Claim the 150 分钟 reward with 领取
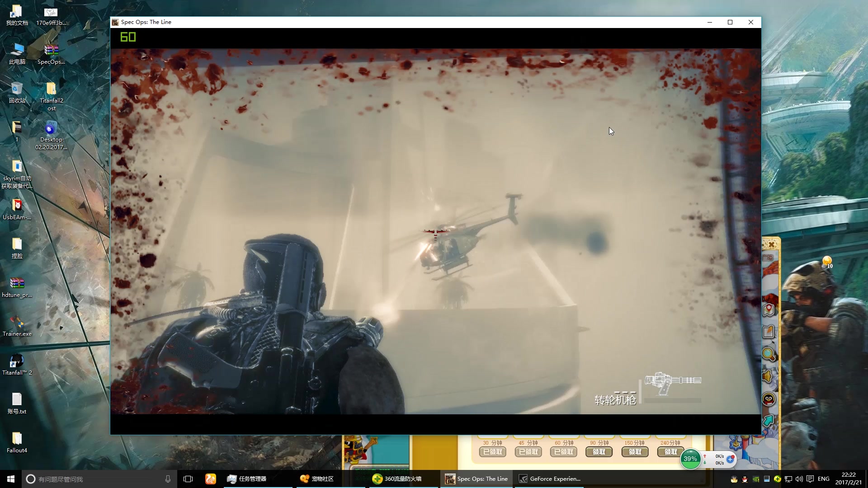868x488 pixels. click(x=635, y=452)
